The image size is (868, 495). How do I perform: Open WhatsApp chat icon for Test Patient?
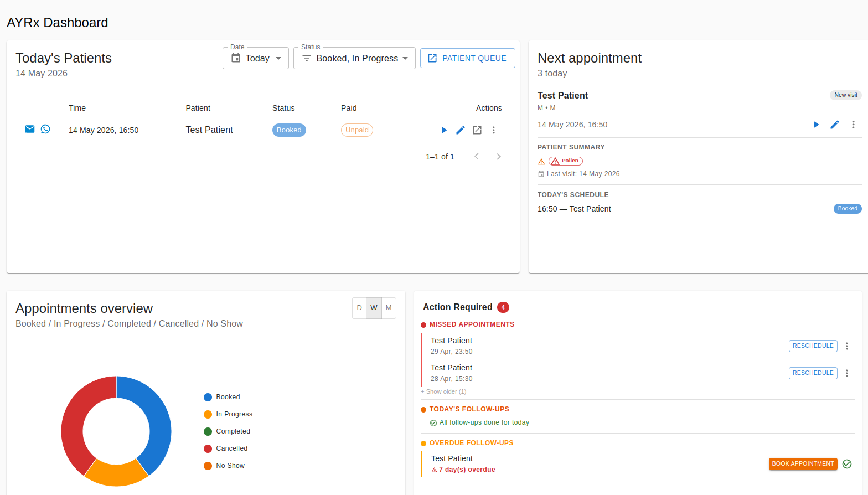coord(45,129)
